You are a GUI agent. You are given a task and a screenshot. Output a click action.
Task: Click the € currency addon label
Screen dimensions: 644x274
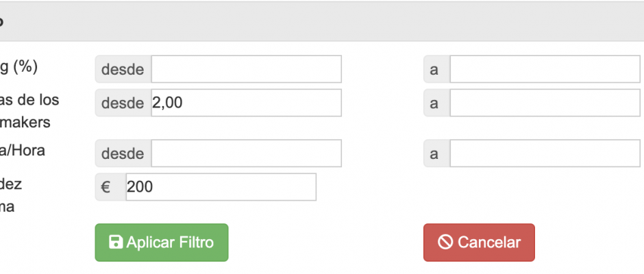110,187
